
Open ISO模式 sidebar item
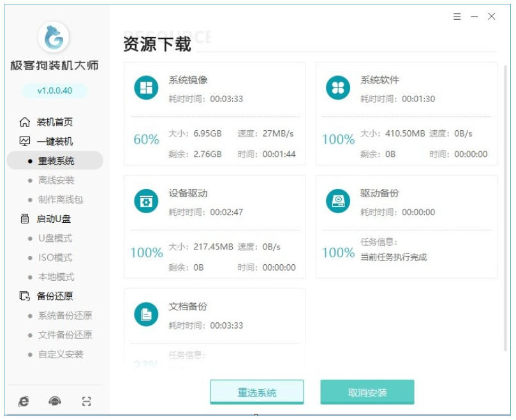click(x=55, y=258)
